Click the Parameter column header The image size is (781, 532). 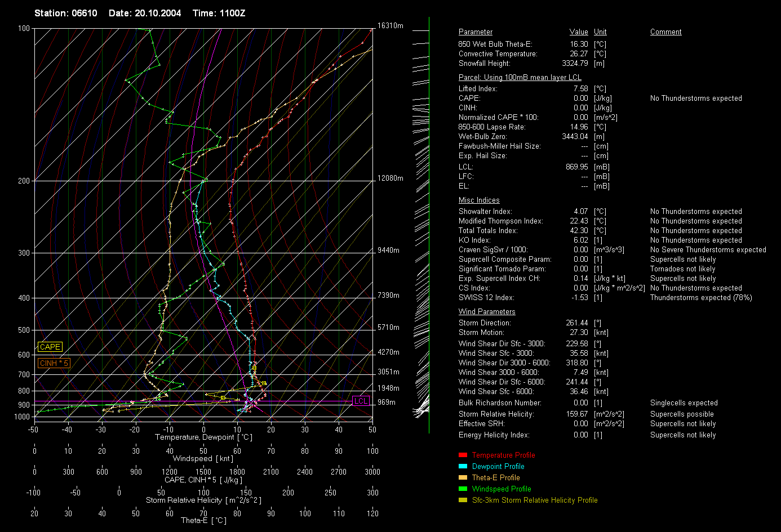[x=475, y=32]
